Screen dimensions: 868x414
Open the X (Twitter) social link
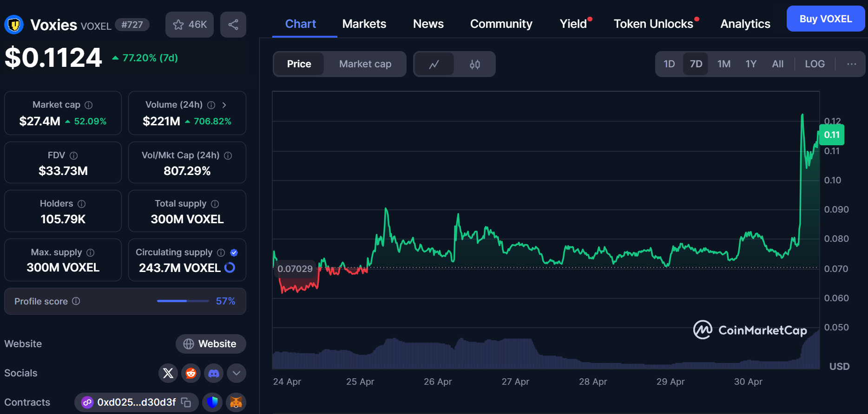(168, 373)
